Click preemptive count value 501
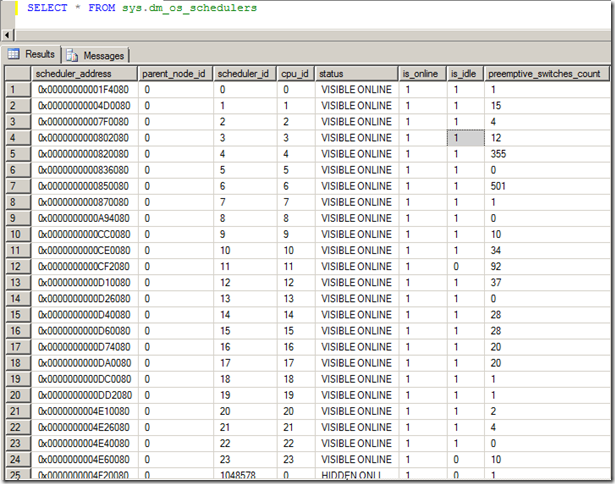Viewport: 615px width, 484px height. 547,186
